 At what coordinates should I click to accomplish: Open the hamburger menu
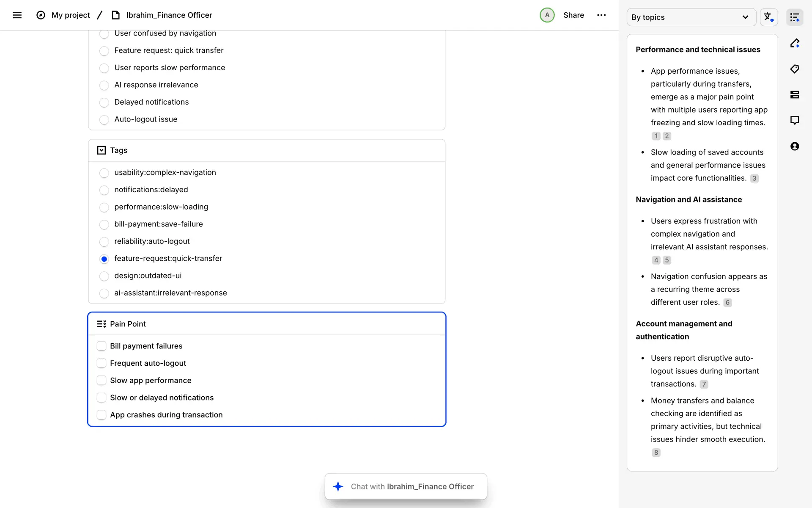click(x=17, y=15)
